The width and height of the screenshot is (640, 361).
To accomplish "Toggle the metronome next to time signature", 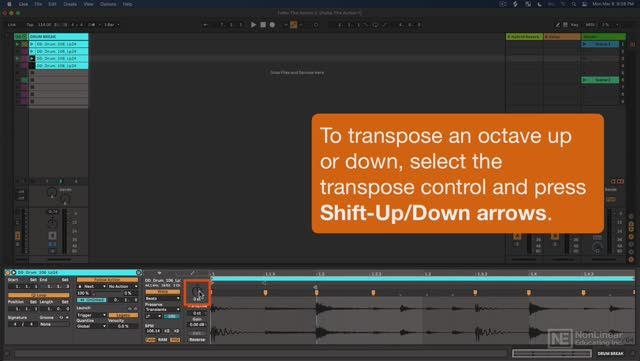I will 92,25.
